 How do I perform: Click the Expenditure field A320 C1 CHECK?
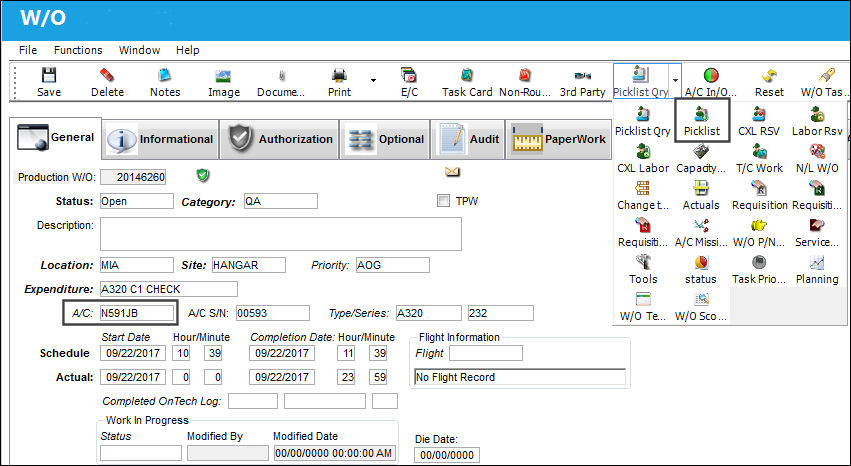coord(169,289)
